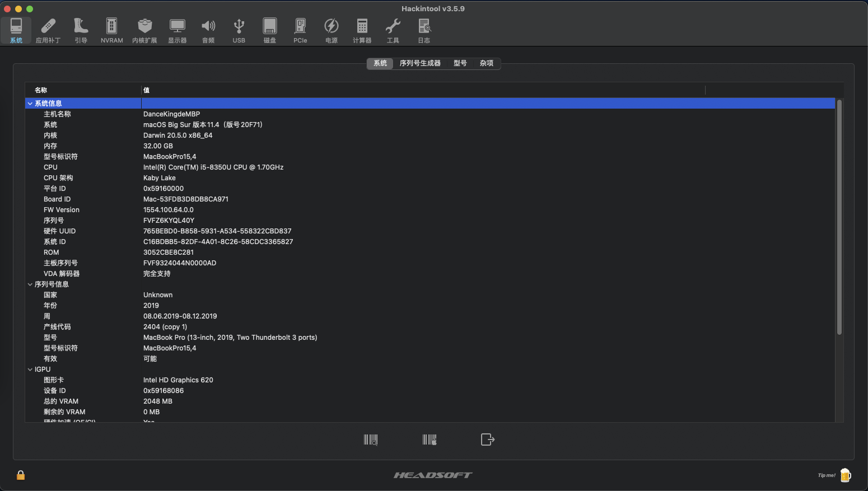Open the 音频 audio section
The image size is (868, 491).
tap(208, 30)
